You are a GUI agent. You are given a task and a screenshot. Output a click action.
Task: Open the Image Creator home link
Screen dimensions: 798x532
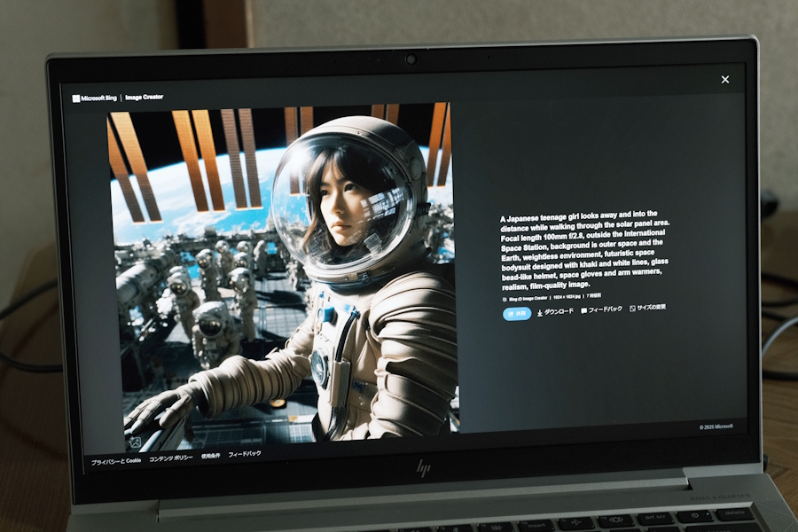coord(144,98)
